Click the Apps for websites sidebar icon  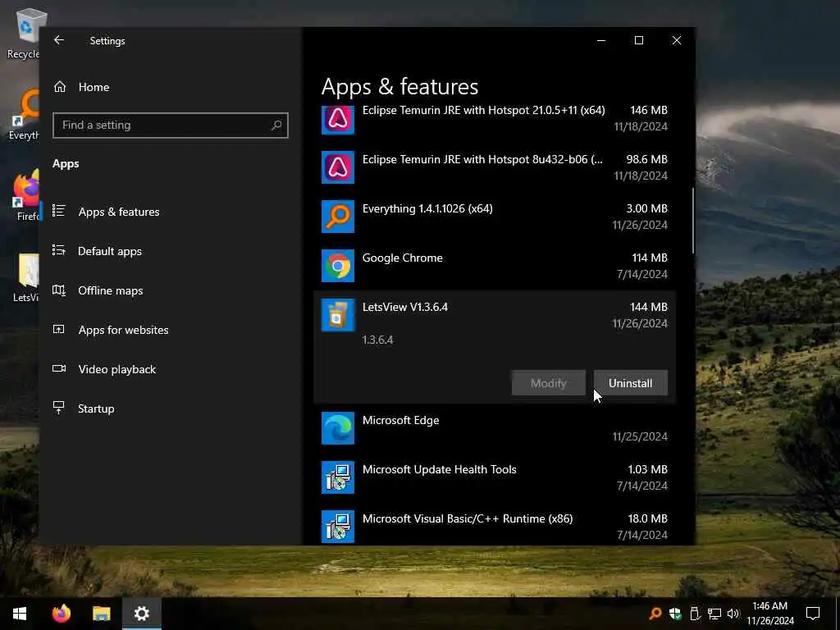pyautogui.click(x=59, y=330)
